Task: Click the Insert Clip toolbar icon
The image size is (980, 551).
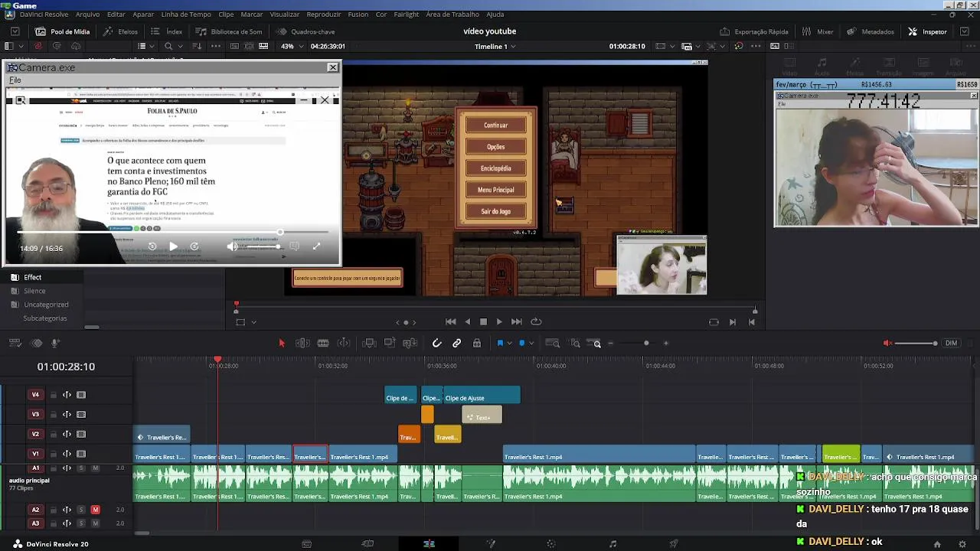Action: 369,344
